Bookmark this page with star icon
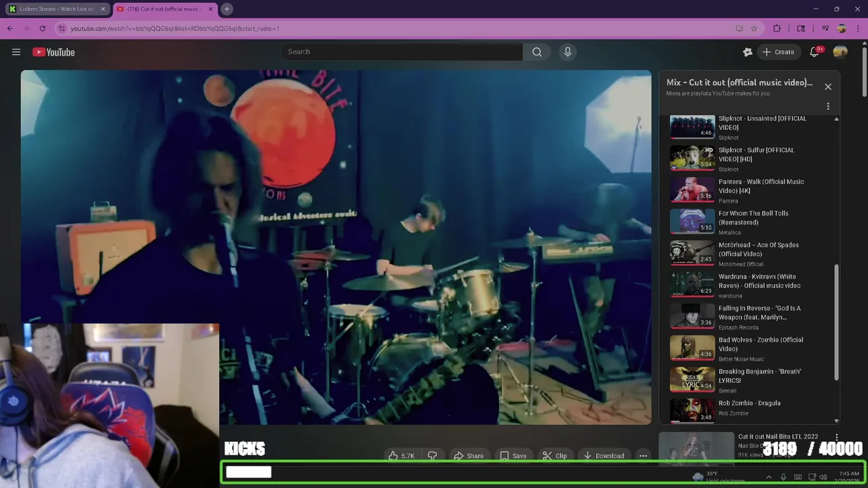The image size is (868, 488). pos(754,28)
